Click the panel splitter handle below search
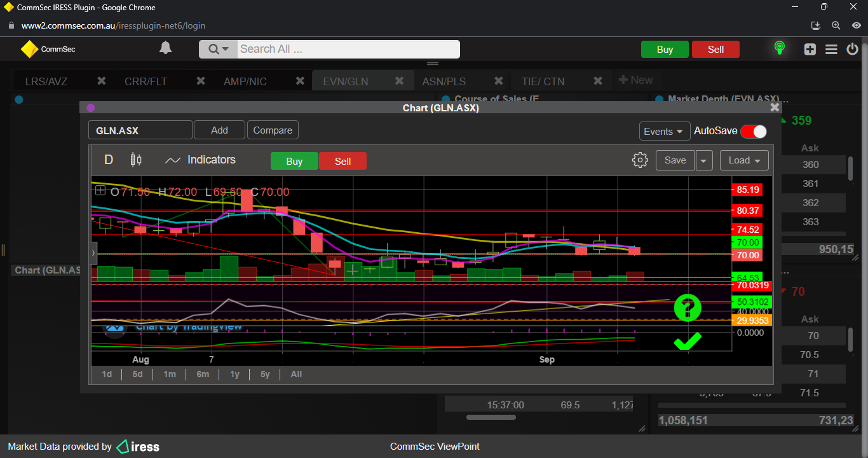Viewport: 868px width, 458px height. click(x=433, y=64)
